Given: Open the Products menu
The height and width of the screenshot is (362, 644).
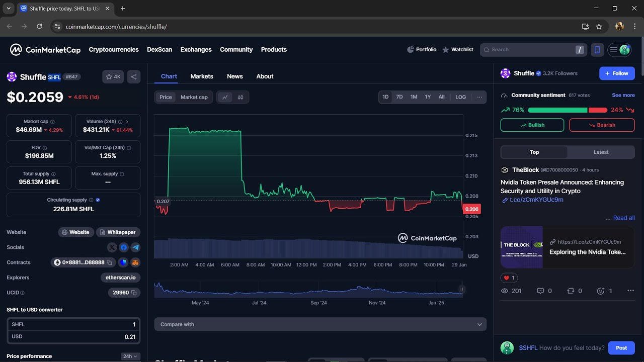Looking at the screenshot, I should pos(274,50).
